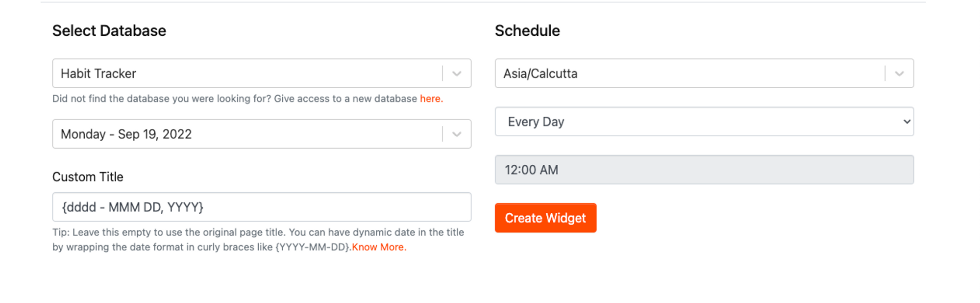Click the Create Widget button
The image size is (980, 303).
coord(545,218)
